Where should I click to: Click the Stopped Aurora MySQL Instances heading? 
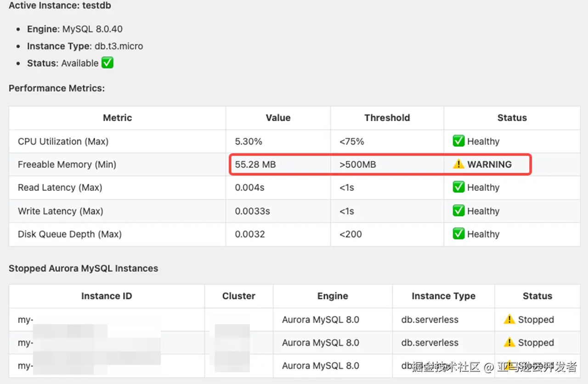point(83,268)
